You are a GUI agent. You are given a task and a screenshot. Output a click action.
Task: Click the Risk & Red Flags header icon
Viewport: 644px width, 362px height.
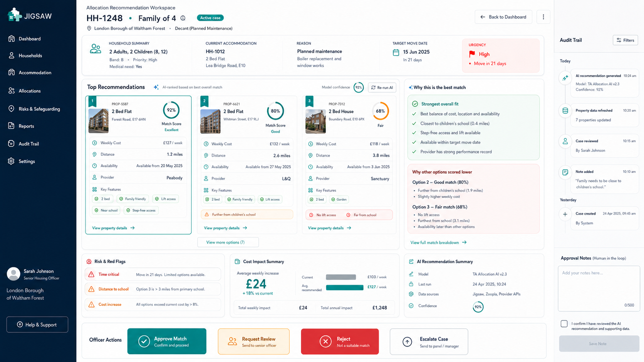[89, 262]
